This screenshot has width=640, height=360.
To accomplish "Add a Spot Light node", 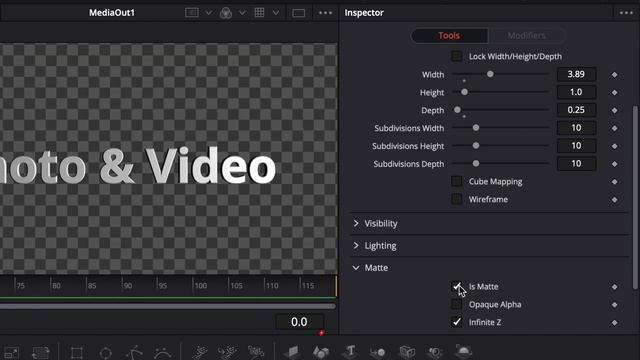I will (435, 352).
